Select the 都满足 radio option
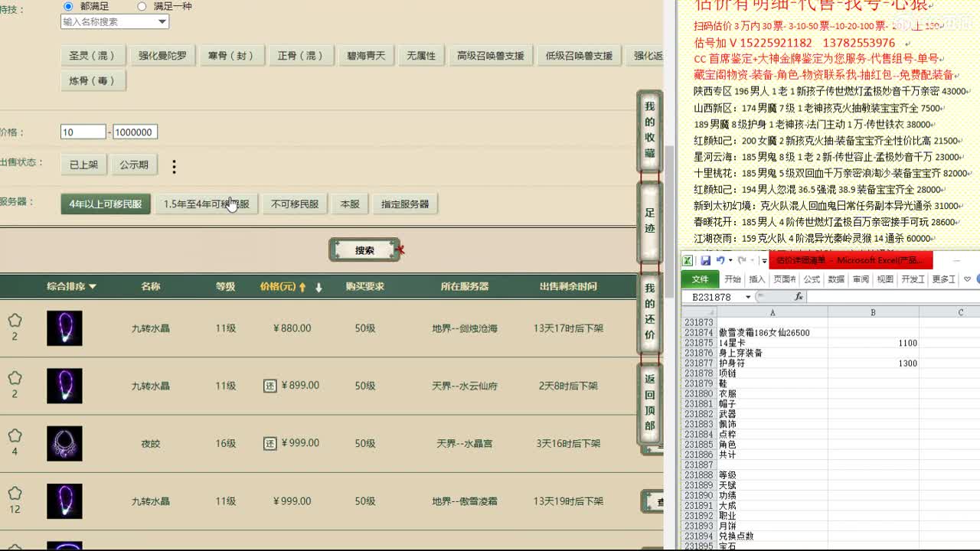Screen dimensions: 980x551 coord(68,6)
